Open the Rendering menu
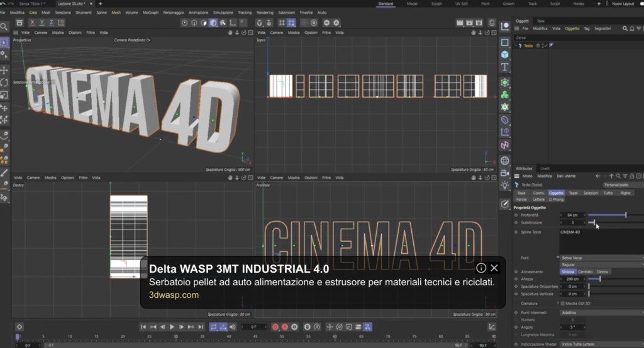The image size is (644, 348). [x=265, y=13]
